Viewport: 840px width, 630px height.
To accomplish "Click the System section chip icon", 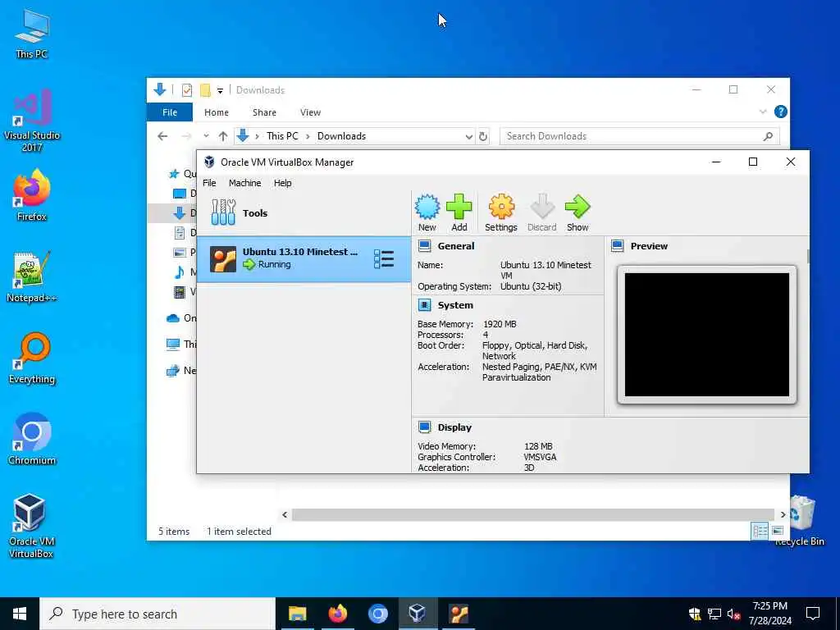I will [x=424, y=305].
